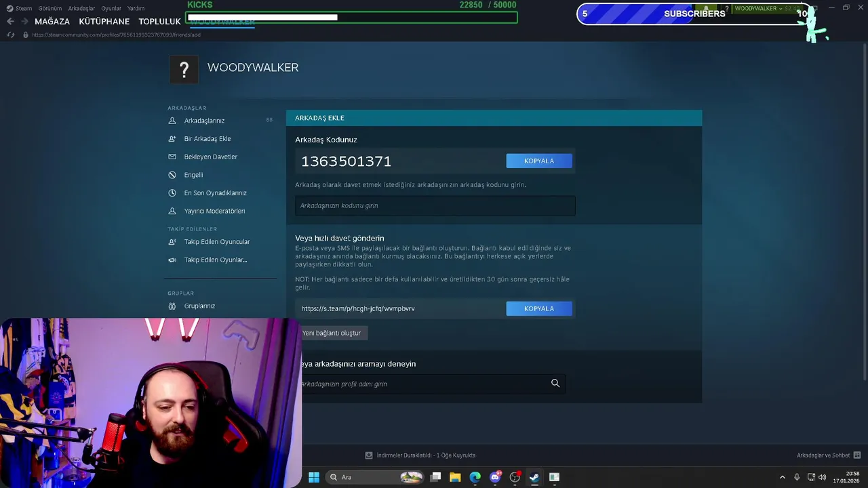Click the Engelli blocked circle icon
The height and width of the screenshot is (488, 868).
[x=172, y=175]
